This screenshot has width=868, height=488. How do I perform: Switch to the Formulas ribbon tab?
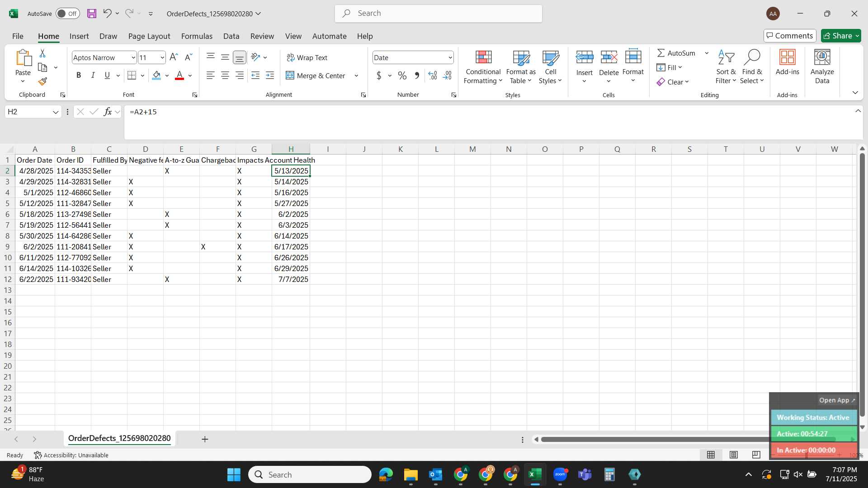tap(197, 36)
